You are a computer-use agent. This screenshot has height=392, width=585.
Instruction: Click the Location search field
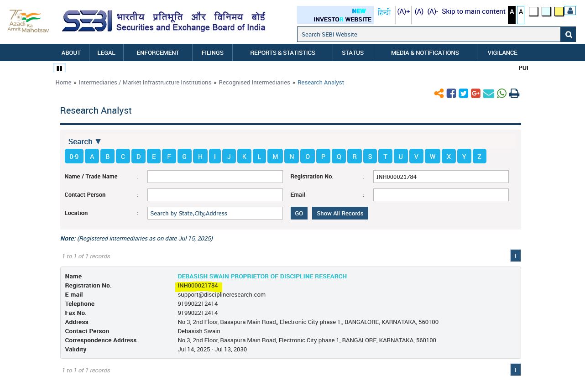[x=215, y=213]
